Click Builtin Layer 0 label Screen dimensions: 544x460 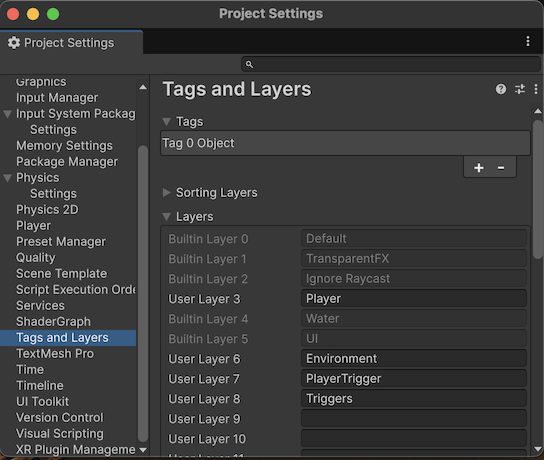pos(208,239)
